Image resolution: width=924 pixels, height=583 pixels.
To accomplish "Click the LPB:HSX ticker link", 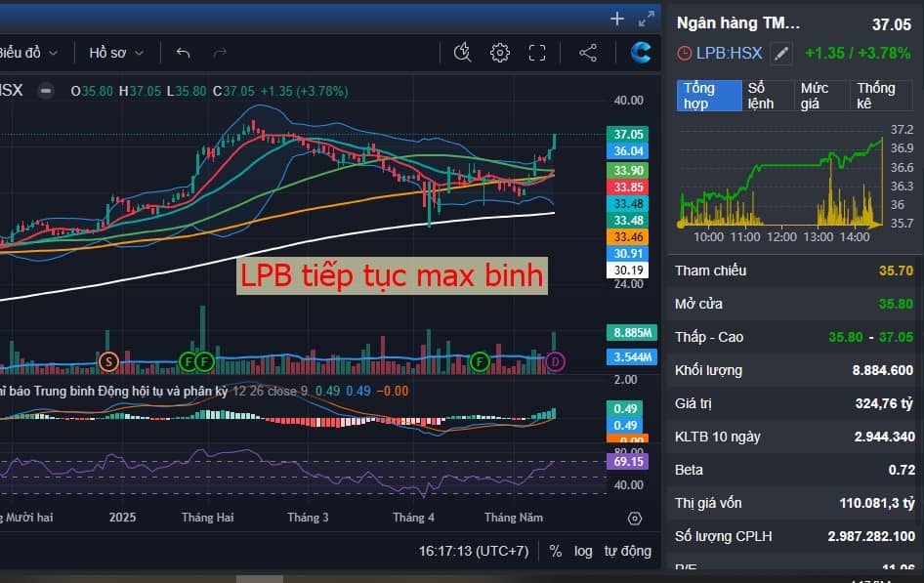I will 730,54.
